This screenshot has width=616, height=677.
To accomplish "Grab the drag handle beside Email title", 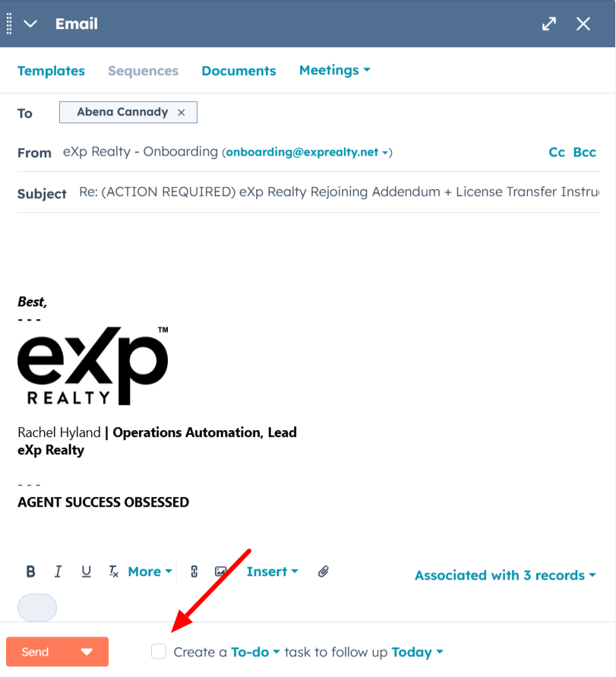I will click(x=9, y=24).
